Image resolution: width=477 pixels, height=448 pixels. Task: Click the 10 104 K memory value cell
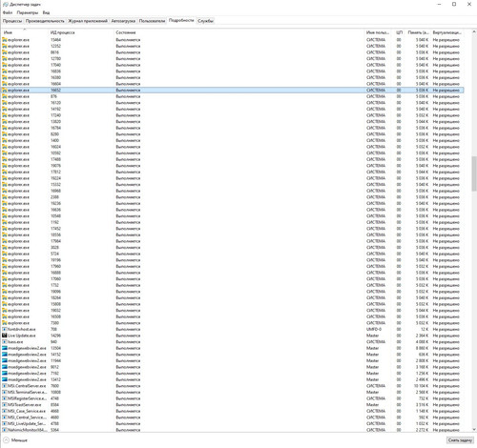422,386
